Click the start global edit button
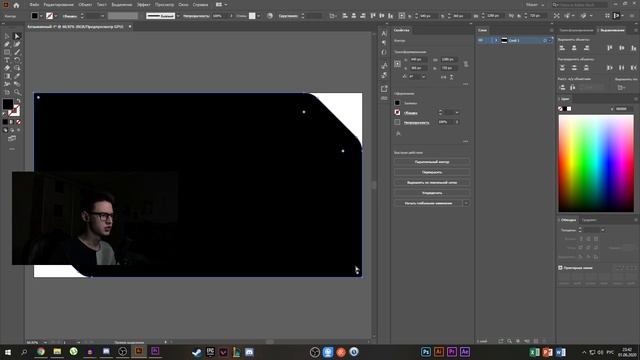The width and height of the screenshot is (640, 360). [x=428, y=203]
